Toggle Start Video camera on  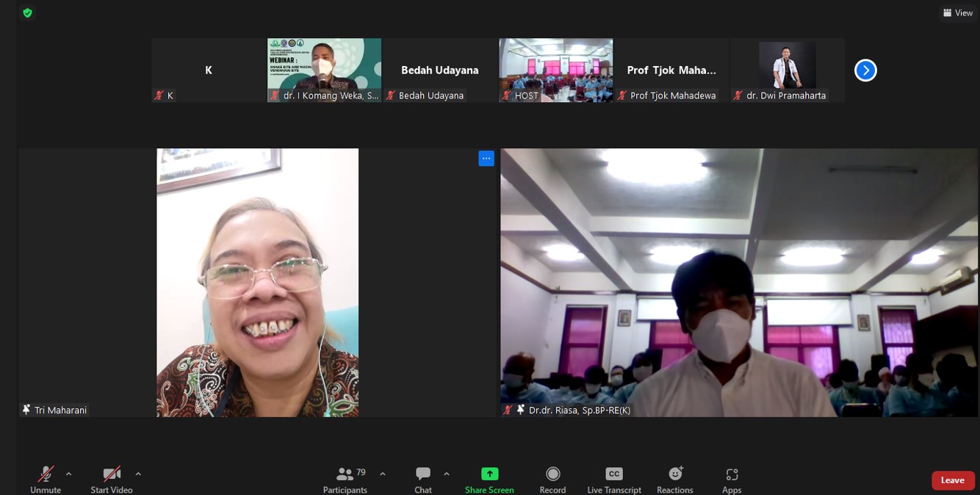[x=112, y=474]
